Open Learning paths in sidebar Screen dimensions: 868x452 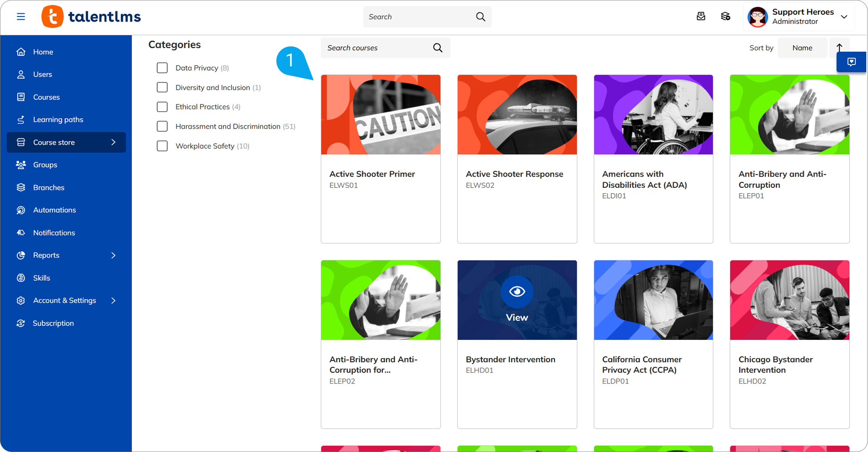point(58,120)
